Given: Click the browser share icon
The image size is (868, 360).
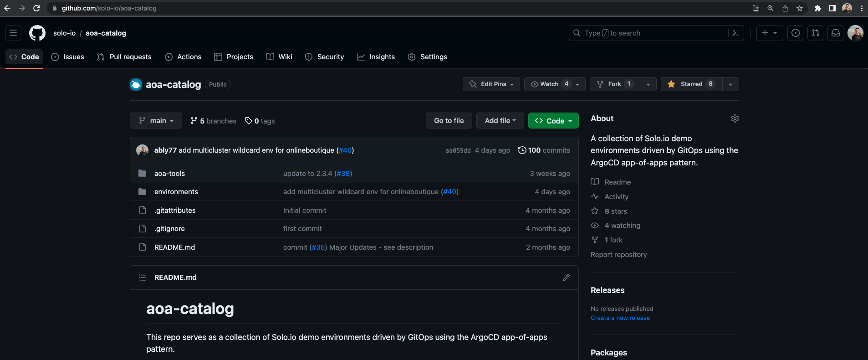Looking at the screenshot, I should click(785, 8).
